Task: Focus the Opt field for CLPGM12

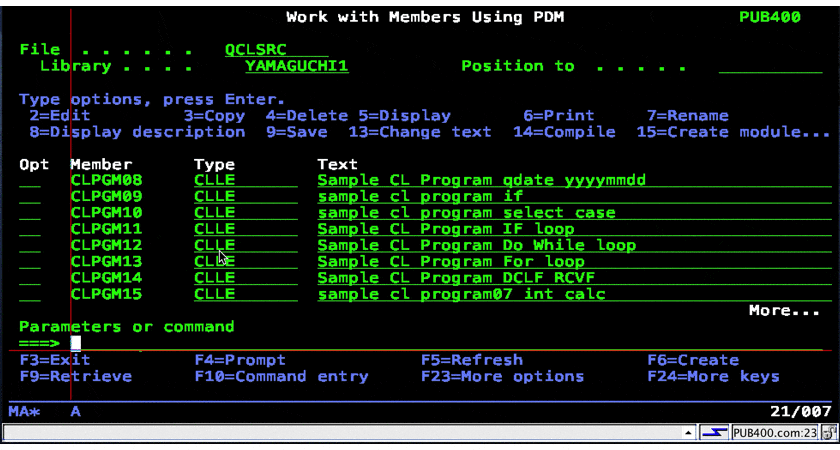Action: point(30,245)
